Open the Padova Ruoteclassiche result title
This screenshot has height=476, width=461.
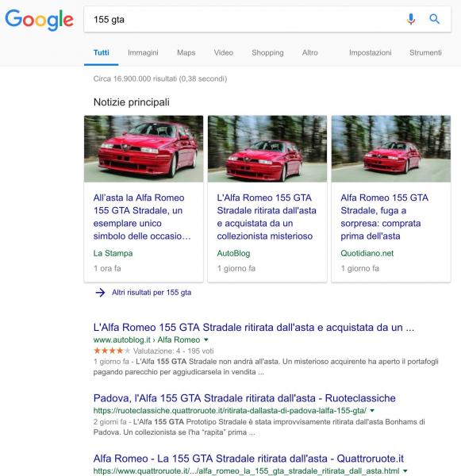(x=244, y=398)
